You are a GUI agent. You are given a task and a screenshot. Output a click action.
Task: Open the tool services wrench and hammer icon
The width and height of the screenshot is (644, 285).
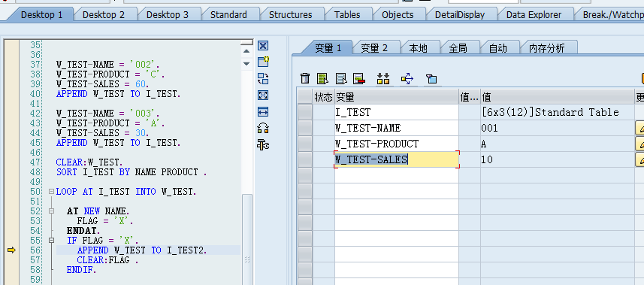coord(263,145)
